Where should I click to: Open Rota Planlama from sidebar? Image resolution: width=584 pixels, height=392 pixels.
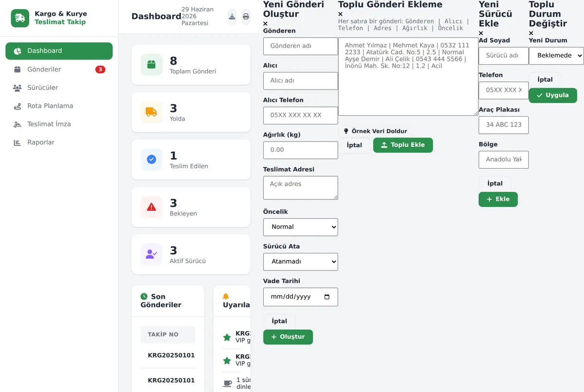pos(59,106)
